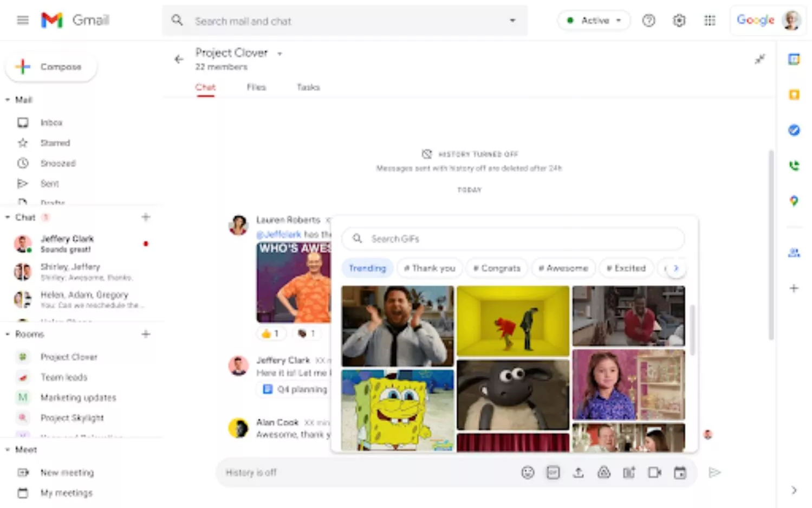Open Contacts in the right side panel
The width and height of the screenshot is (812, 508).
794,253
